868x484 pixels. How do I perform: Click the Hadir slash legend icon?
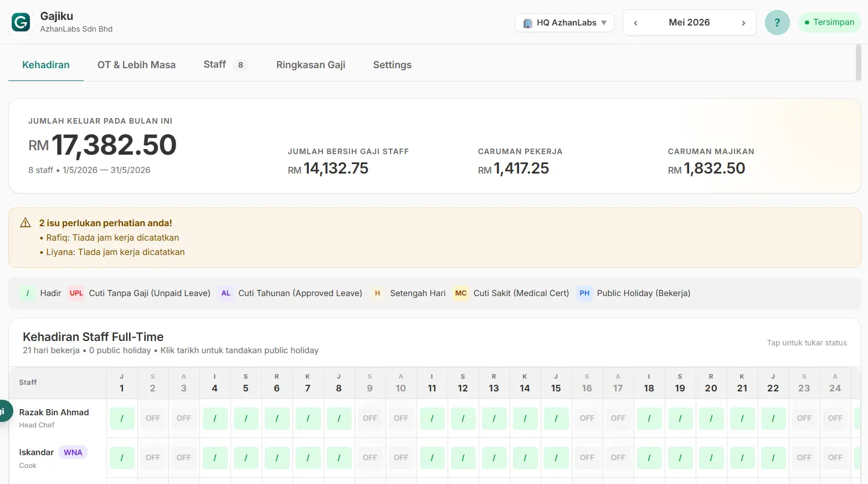tap(27, 293)
